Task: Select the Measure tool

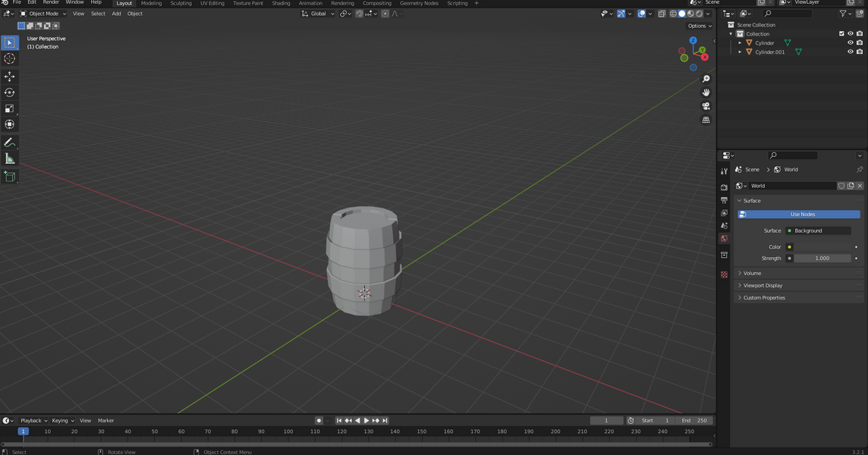Action: pos(9,158)
